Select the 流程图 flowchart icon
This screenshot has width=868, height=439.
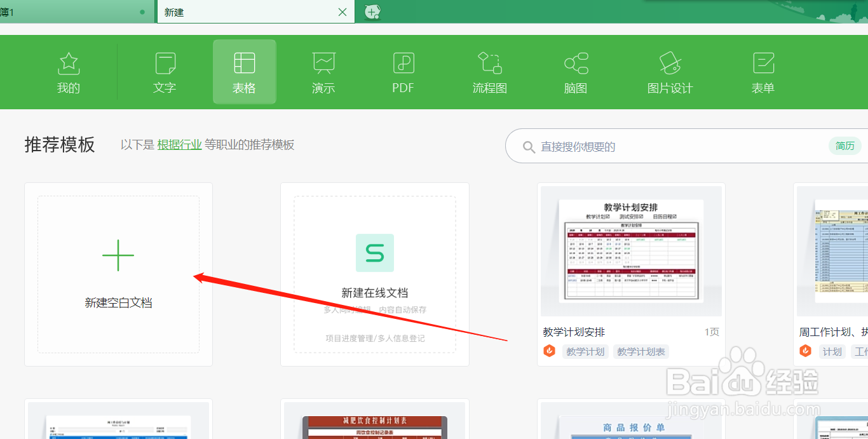pyautogui.click(x=489, y=72)
